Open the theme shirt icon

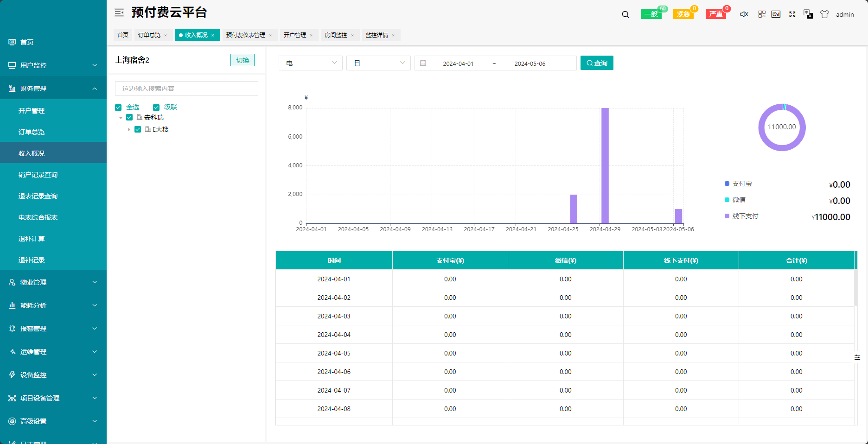[824, 14]
